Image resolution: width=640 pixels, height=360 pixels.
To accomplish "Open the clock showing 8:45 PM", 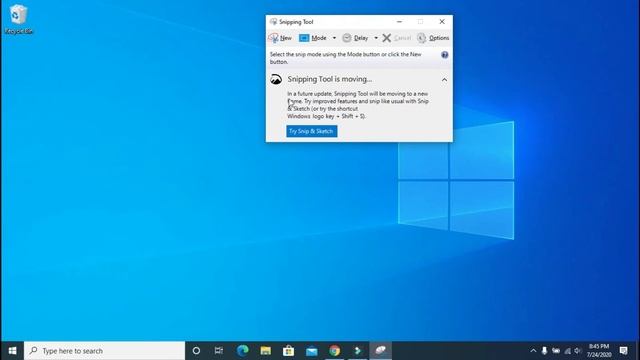I will click(x=599, y=351).
